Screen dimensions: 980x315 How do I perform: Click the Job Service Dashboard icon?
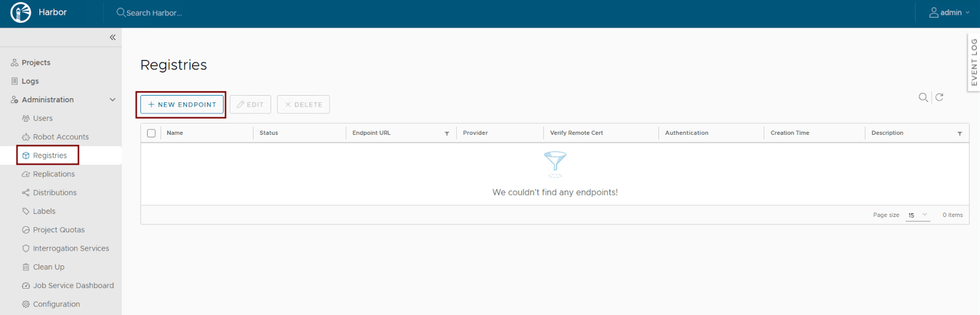coord(26,286)
